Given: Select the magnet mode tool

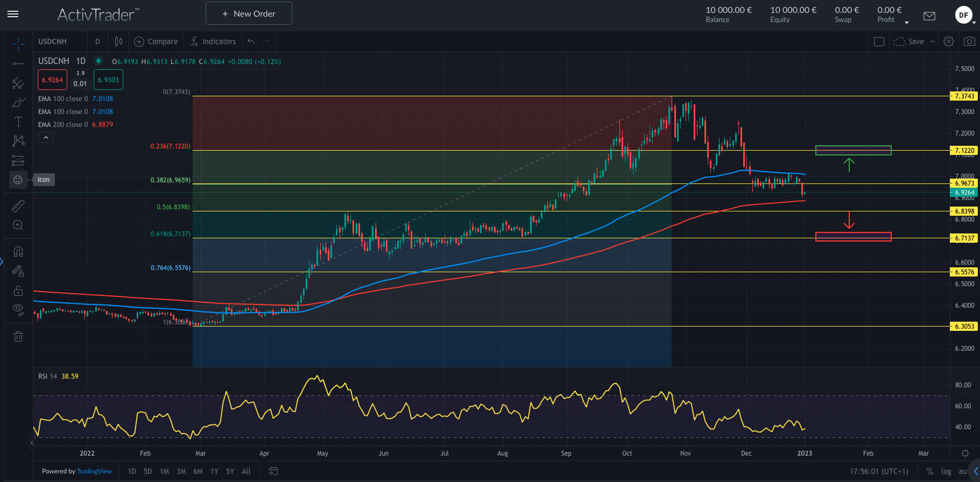Looking at the screenshot, I should click(x=18, y=252).
